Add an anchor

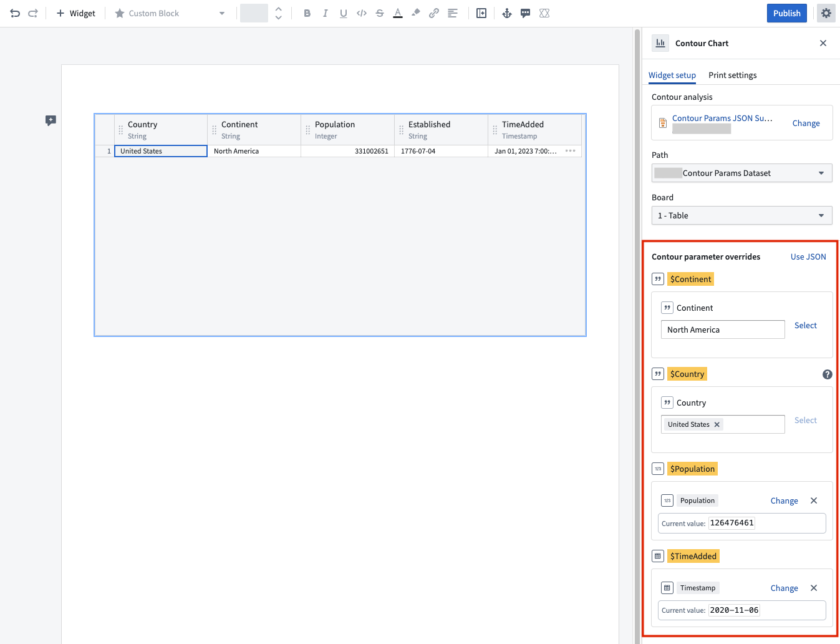(507, 13)
